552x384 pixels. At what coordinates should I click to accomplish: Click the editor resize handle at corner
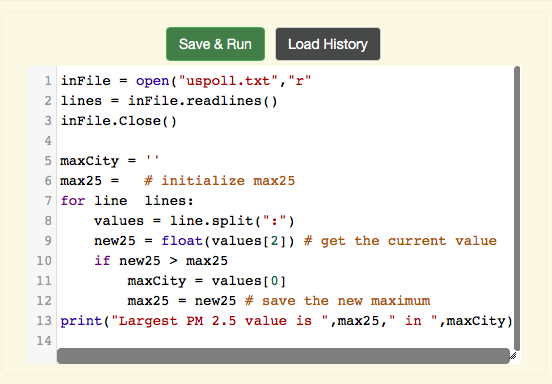tap(513, 356)
